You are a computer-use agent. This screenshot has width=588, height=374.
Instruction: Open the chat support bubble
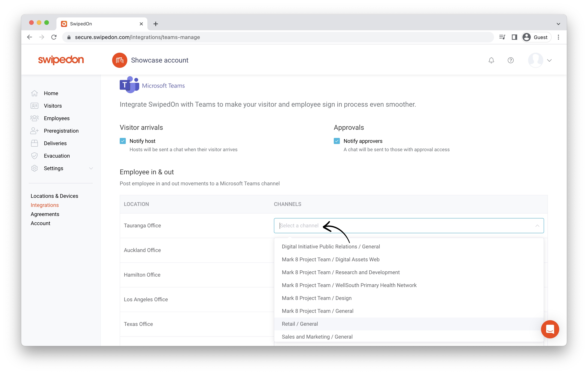click(550, 329)
